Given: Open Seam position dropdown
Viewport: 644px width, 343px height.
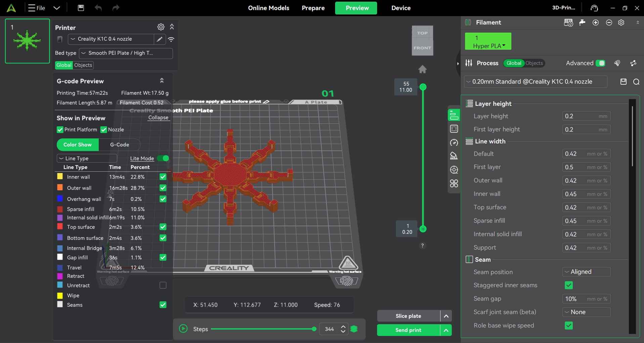Looking at the screenshot, I should [586, 272].
